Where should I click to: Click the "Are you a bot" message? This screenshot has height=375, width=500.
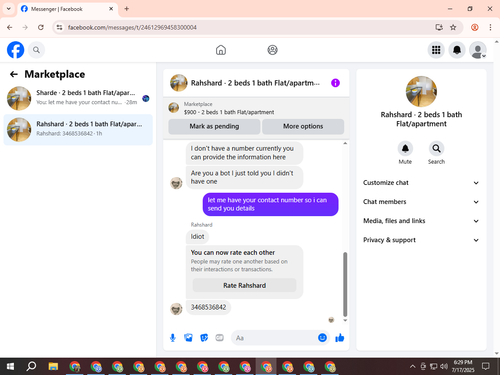[x=244, y=177]
